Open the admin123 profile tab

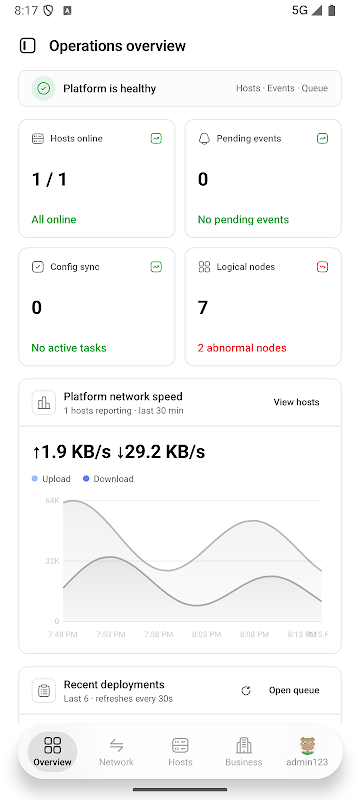point(307,752)
